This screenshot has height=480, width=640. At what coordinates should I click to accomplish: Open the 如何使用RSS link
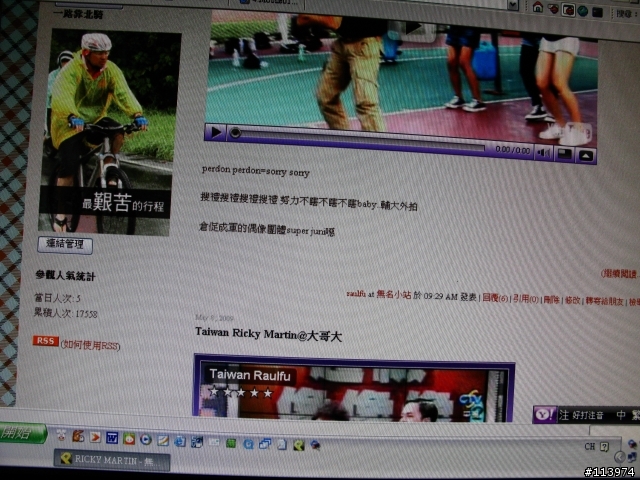pos(90,345)
